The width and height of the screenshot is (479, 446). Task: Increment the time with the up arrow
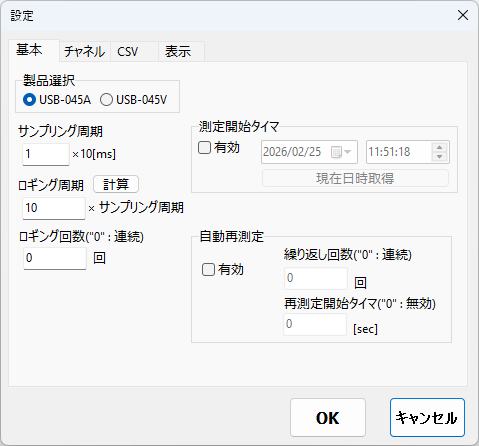(x=440, y=147)
